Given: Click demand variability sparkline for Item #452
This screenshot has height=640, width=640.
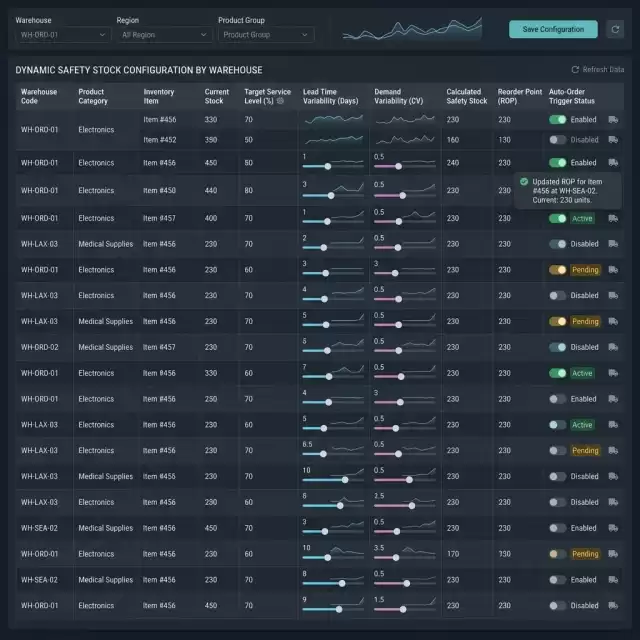Looking at the screenshot, I should coord(405,140).
